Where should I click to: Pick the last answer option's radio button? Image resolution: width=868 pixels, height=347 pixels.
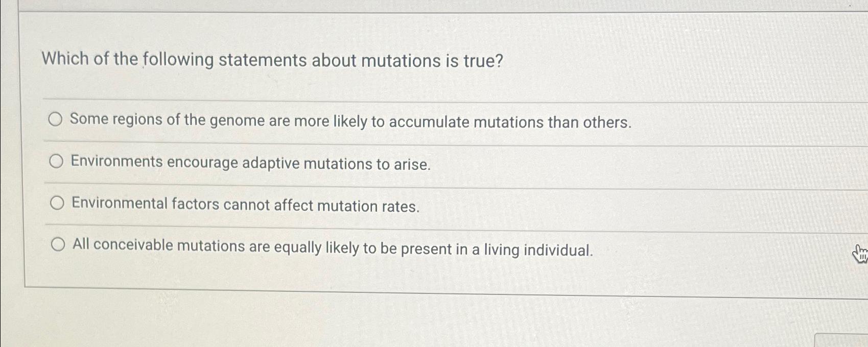[58, 244]
